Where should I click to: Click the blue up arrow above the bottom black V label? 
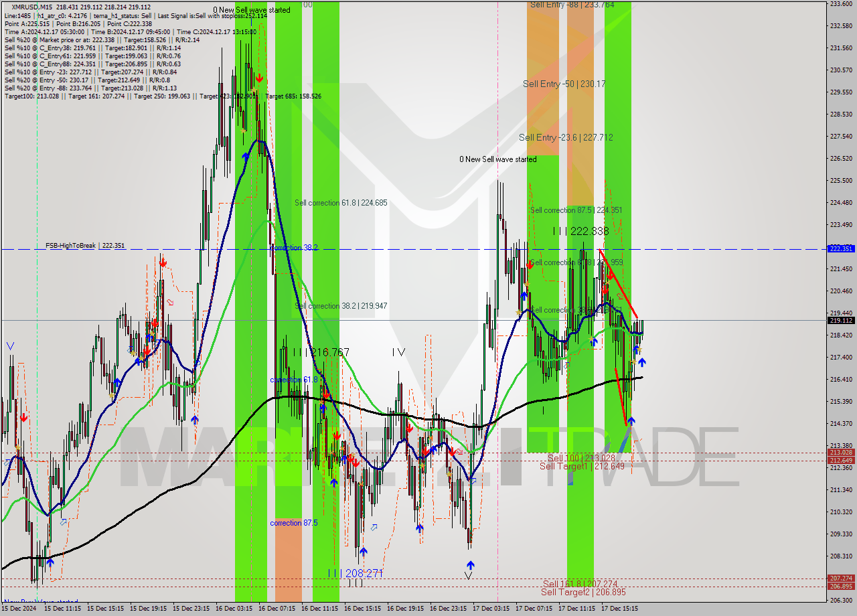[x=470, y=565]
